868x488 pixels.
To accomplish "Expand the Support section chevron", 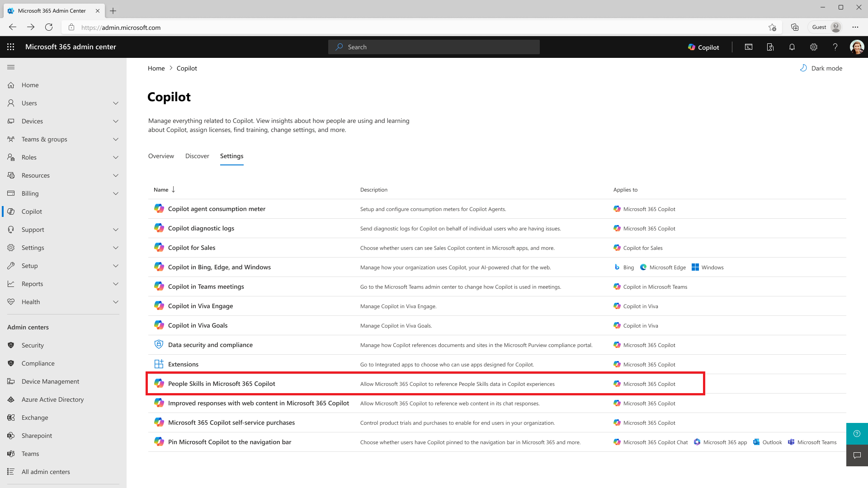I will (x=116, y=230).
